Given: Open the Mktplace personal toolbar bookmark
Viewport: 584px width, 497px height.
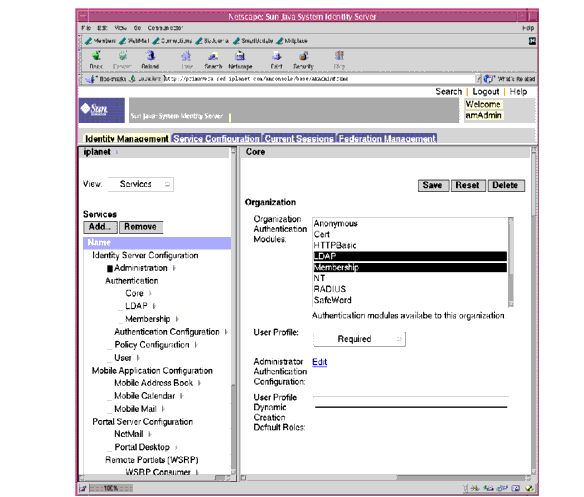Looking at the screenshot, I should pyautogui.click(x=292, y=41).
